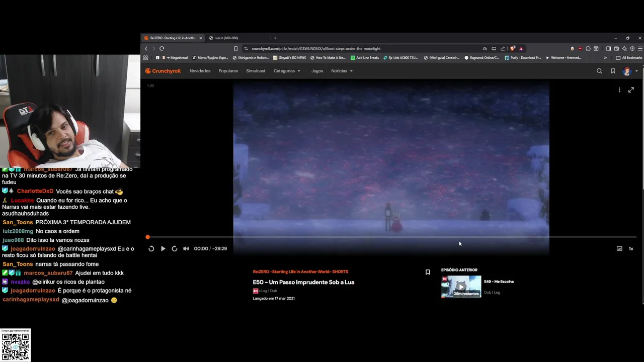Open the Novidades page
The image size is (644, 362).
pos(200,71)
